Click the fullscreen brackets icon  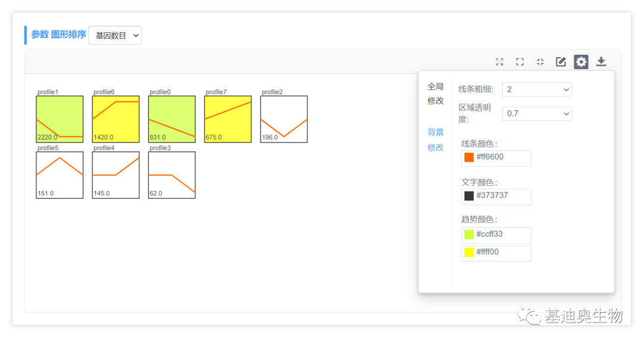point(520,62)
